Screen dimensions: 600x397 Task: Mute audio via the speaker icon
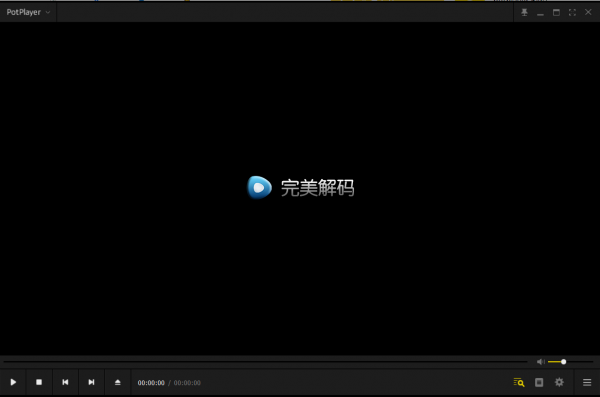(540, 362)
